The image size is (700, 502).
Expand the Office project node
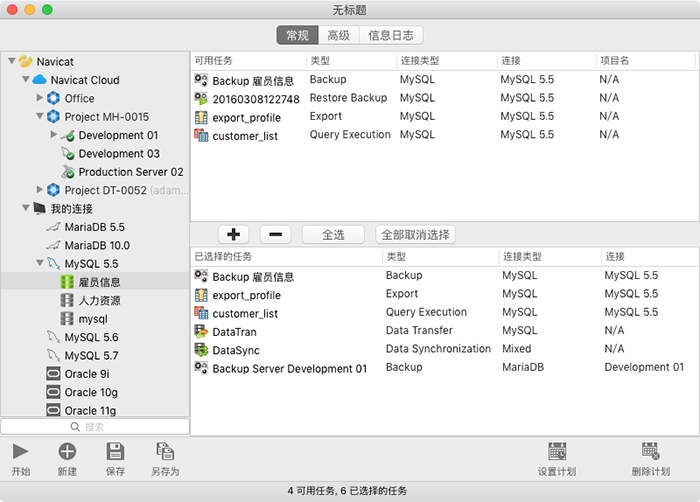(40, 97)
